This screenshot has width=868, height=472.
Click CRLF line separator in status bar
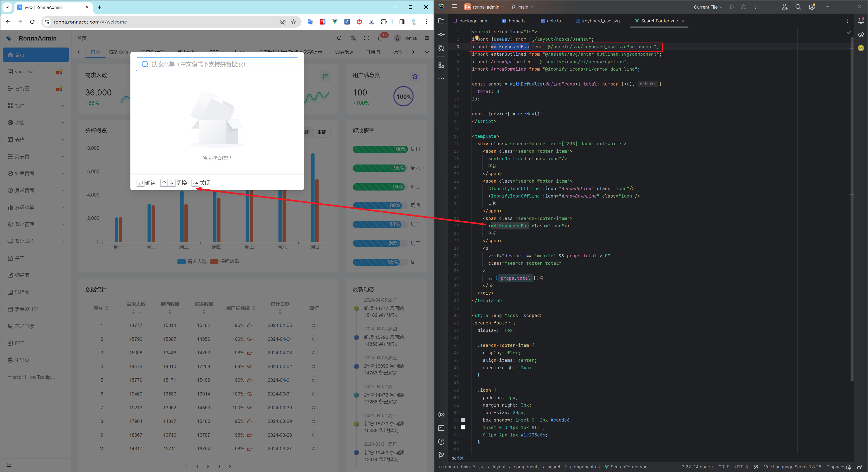click(723, 467)
